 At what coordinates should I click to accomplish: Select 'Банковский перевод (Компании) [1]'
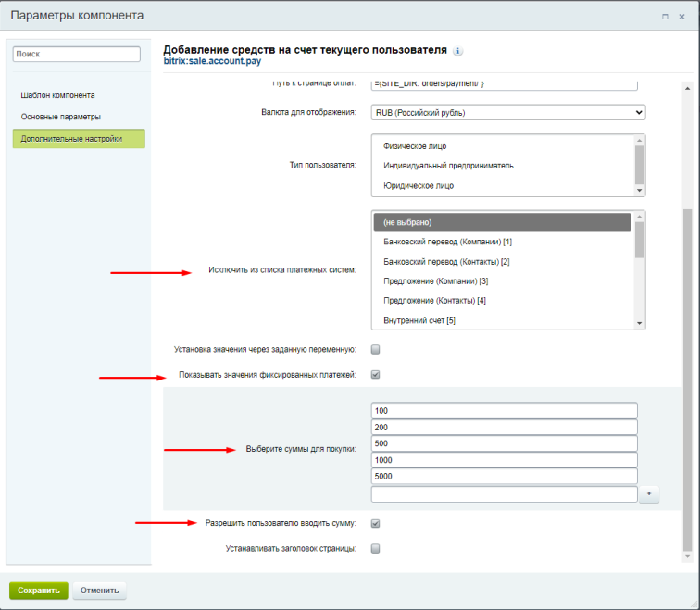point(502,242)
